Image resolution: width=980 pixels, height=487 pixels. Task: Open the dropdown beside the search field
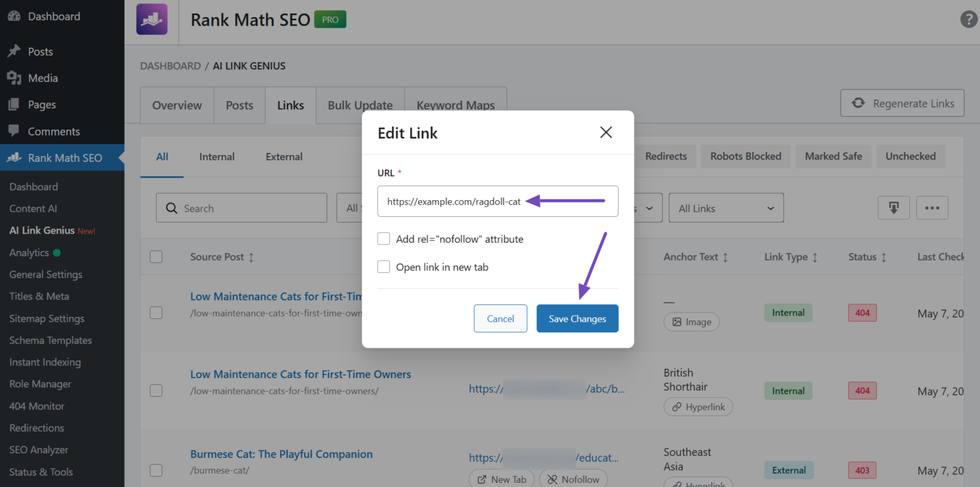[349, 208]
